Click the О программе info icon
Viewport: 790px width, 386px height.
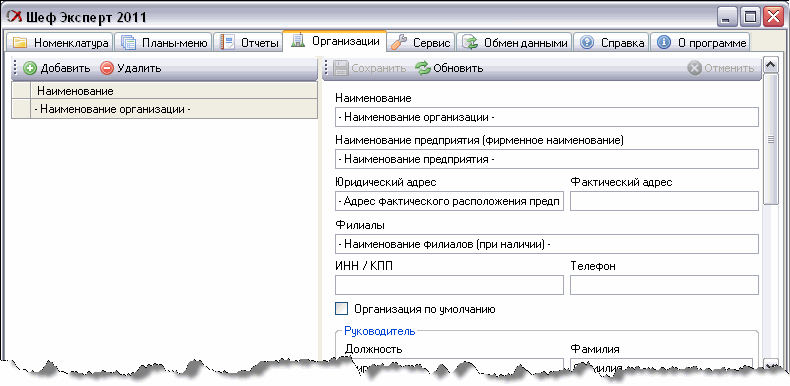(x=664, y=43)
